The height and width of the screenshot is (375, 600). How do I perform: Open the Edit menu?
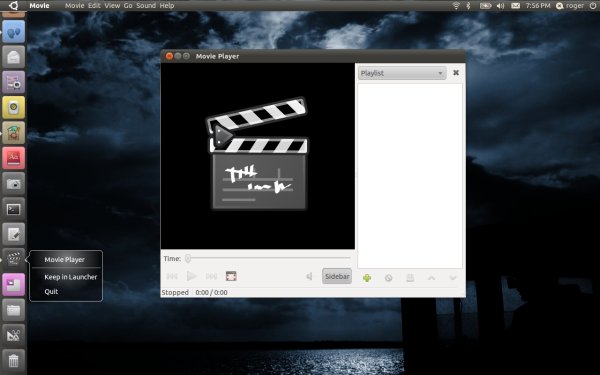point(94,6)
